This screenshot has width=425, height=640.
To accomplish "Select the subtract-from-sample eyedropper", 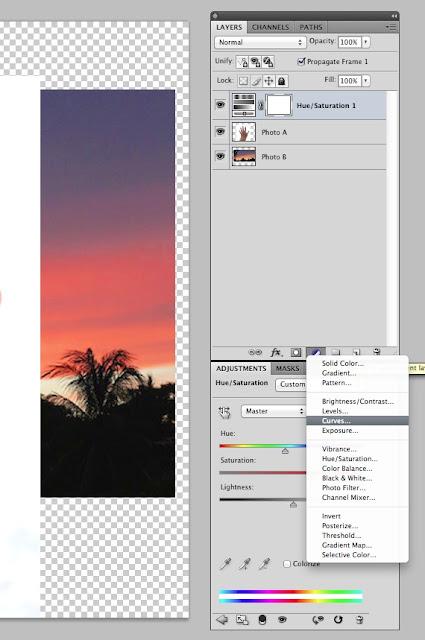I will [265, 564].
